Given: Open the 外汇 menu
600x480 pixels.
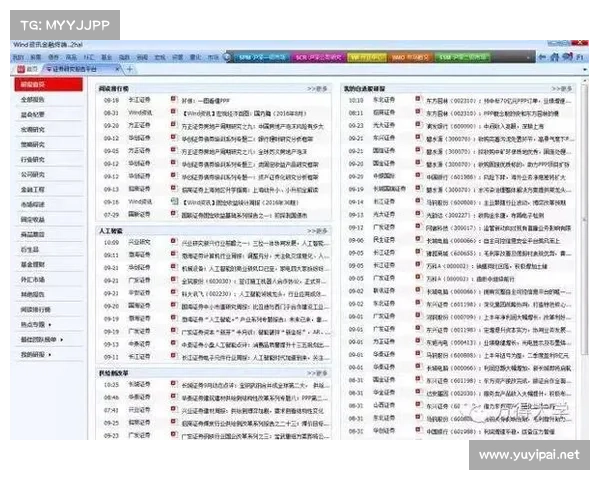Looking at the screenshot, I should (x=89, y=57).
